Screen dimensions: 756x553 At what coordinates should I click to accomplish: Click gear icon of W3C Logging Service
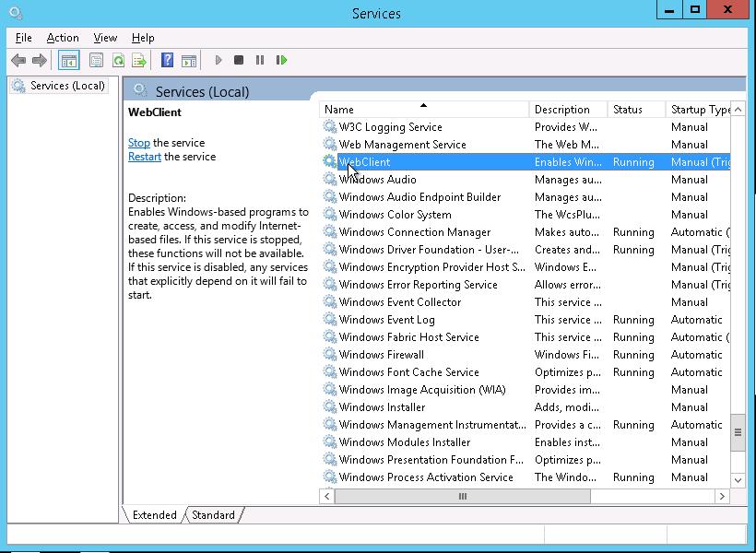(x=330, y=127)
